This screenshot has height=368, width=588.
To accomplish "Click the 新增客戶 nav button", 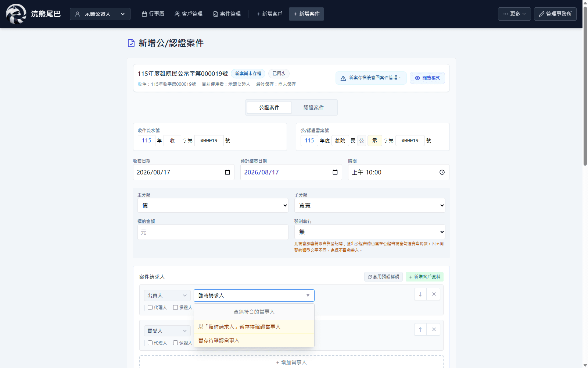I will pyautogui.click(x=269, y=14).
